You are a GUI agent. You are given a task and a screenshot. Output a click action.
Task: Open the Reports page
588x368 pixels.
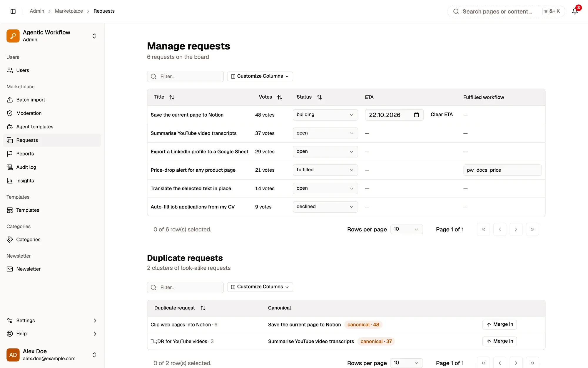pos(52,154)
